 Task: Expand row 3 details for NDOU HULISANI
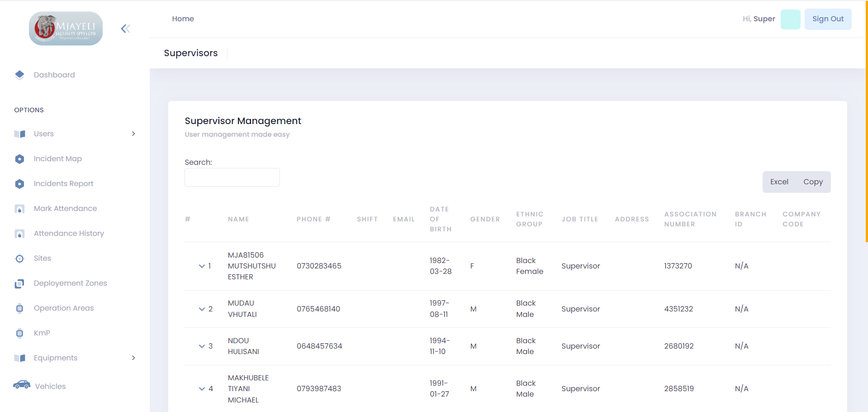pos(202,346)
